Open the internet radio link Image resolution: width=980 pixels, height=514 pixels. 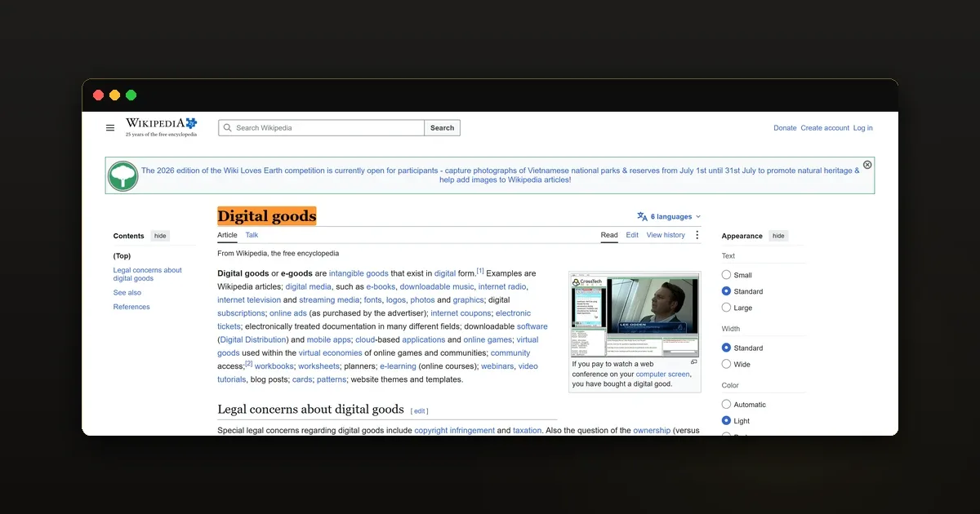[x=502, y=286]
